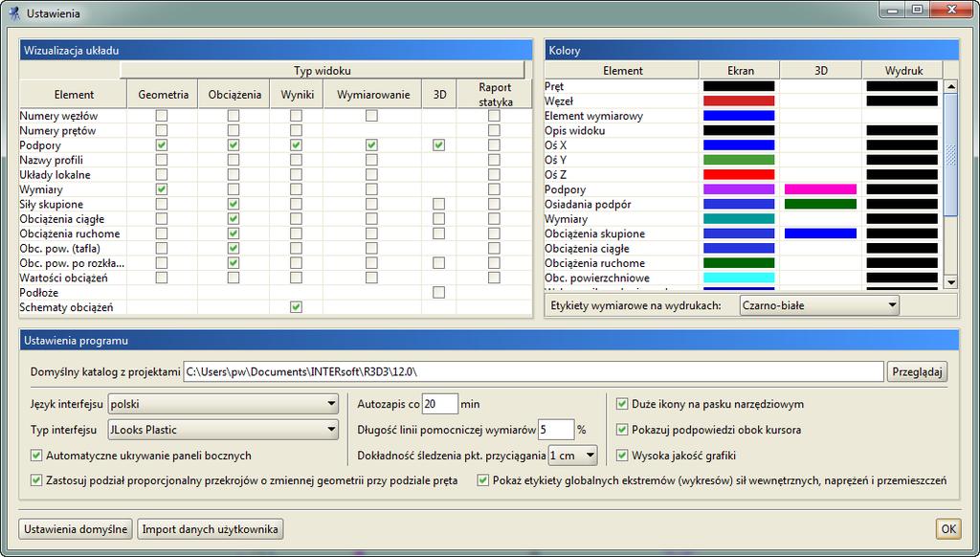Click the Obciążenia column header

pyautogui.click(x=234, y=95)
